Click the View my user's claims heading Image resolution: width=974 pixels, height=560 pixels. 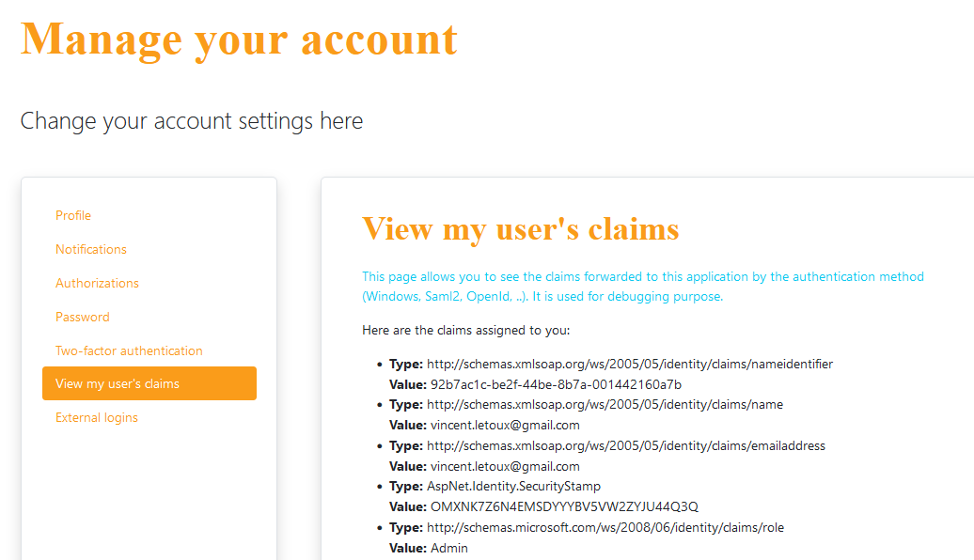click(521, 228)
